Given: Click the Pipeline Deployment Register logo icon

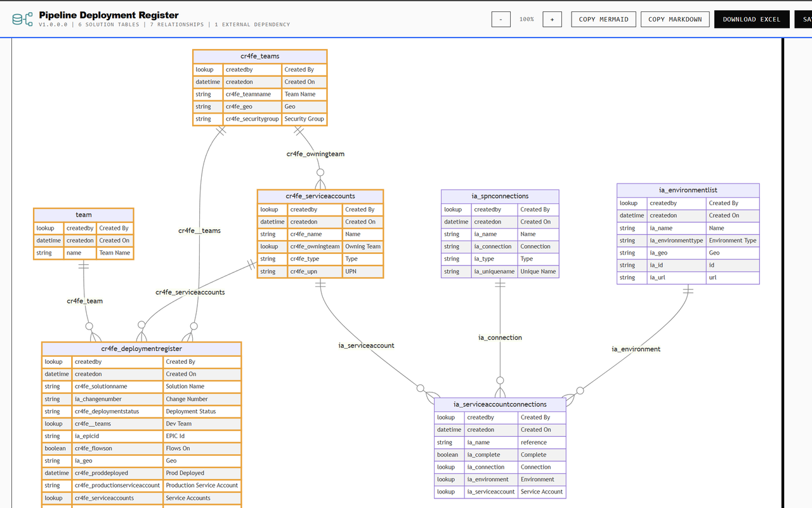Looking at the screenshot, I should click(x=22, y=19).
